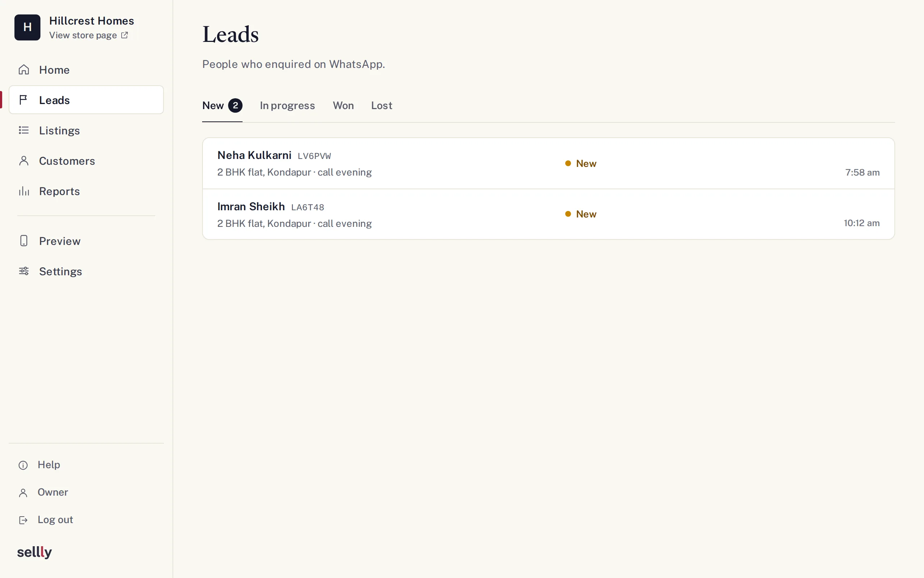
Task: Click the Log out arrow icon
Action: [x=23, y=520]
